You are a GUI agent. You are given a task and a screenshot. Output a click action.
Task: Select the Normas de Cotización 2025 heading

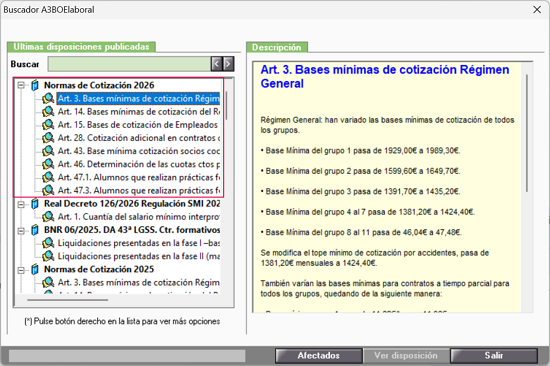[99, 269]
